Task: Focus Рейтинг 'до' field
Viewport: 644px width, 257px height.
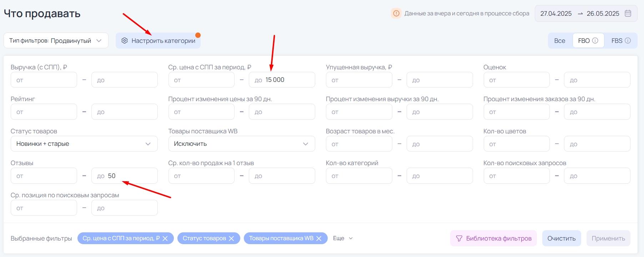Action: [x=125, y=112]
